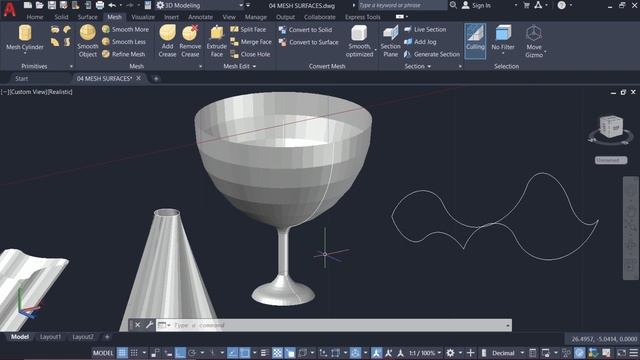The image size is (640, 360).
Task: Switch to the Start file tab
Action: point(22,78)
